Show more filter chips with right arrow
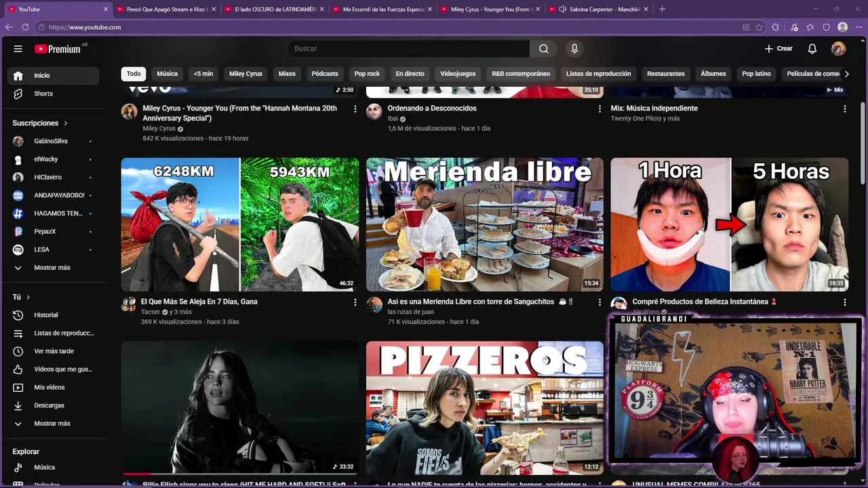Screen dimensions: 868x488 846,74
